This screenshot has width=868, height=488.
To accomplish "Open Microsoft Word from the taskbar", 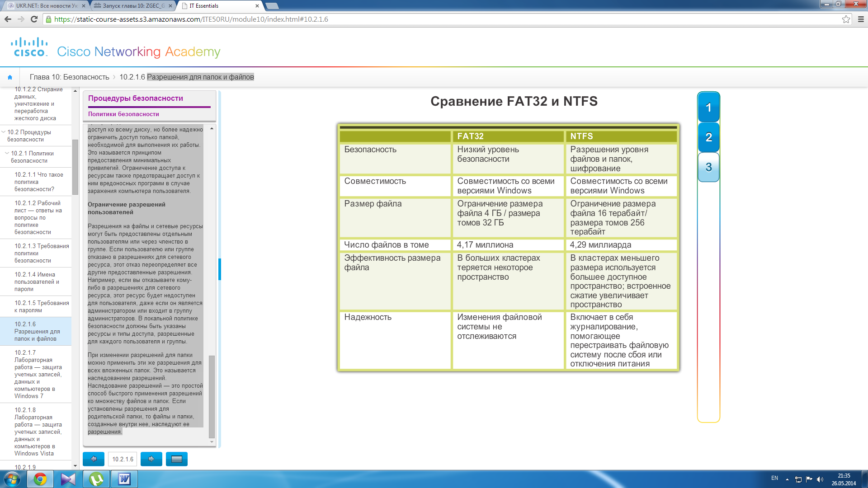I will click(x=124, y=479).
